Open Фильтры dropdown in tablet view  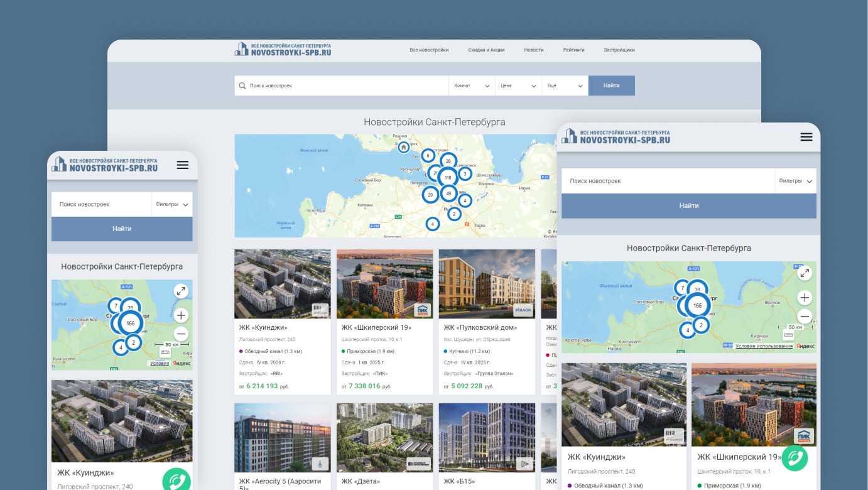(796, 181)
